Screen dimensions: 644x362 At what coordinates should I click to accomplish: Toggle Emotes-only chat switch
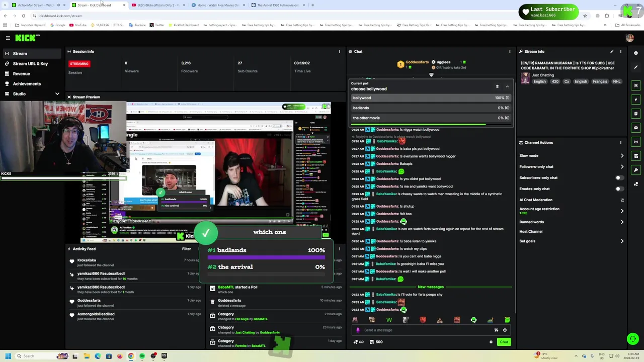click(x=619, y=189)
